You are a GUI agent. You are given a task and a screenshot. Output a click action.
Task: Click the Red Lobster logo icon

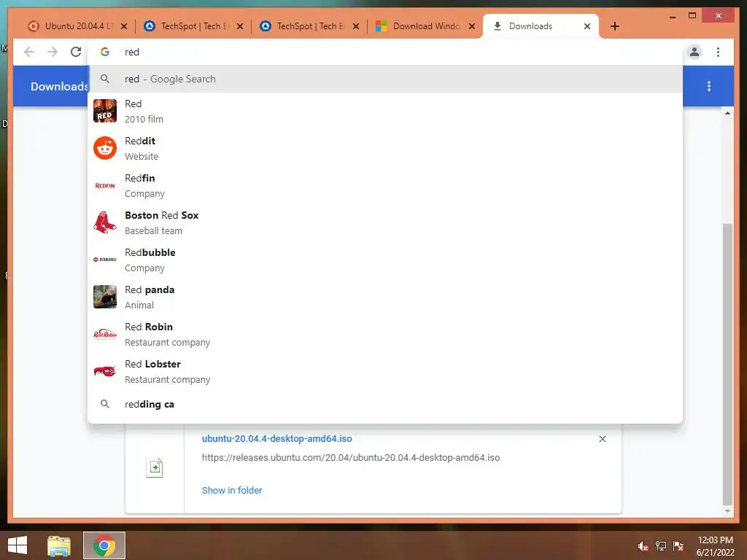tap(105, 371)
